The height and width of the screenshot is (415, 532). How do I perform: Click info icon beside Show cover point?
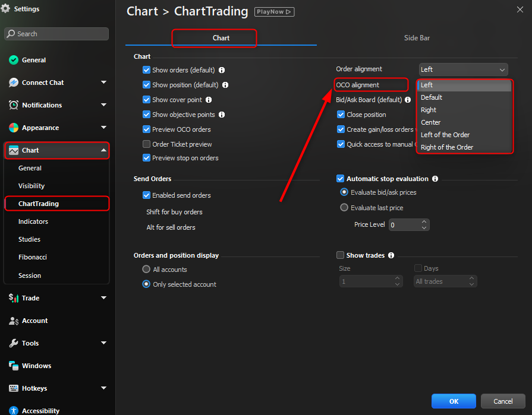point(209,100)
